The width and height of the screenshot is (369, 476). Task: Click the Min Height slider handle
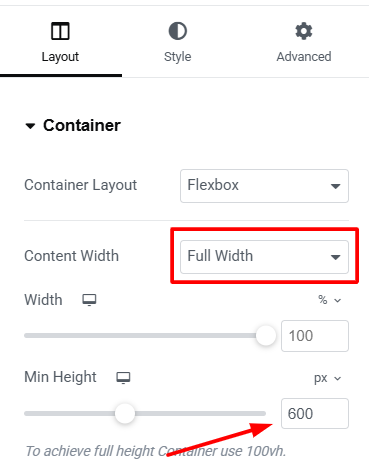125,414
